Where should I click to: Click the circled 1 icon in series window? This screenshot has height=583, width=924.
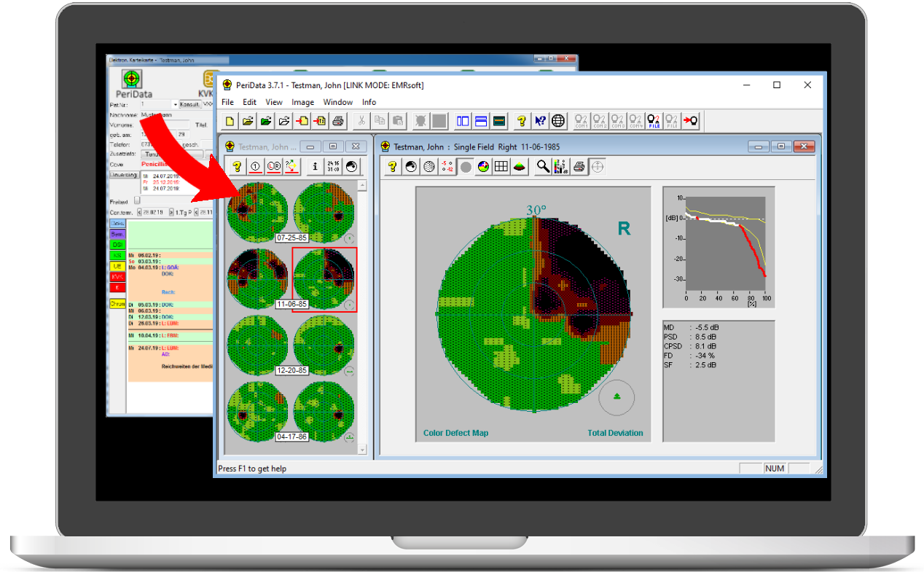click(x=256, y=167)
